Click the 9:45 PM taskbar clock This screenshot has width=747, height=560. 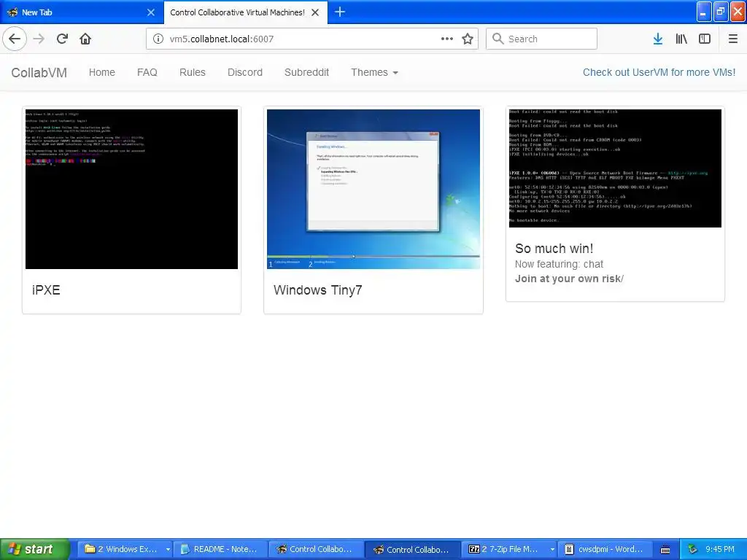720,549
